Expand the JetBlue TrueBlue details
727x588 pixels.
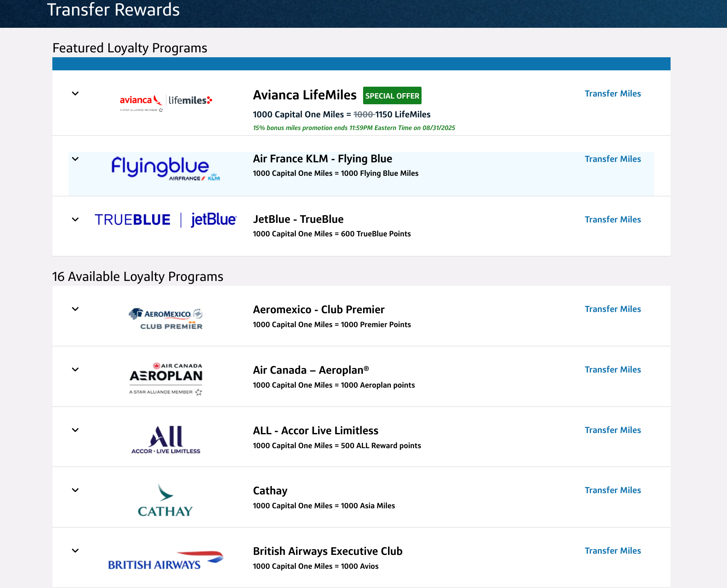(75, 219)
